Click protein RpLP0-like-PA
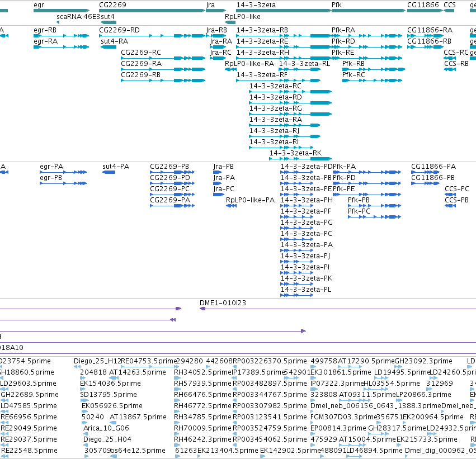The image size is (476, 459). (232, 206)
